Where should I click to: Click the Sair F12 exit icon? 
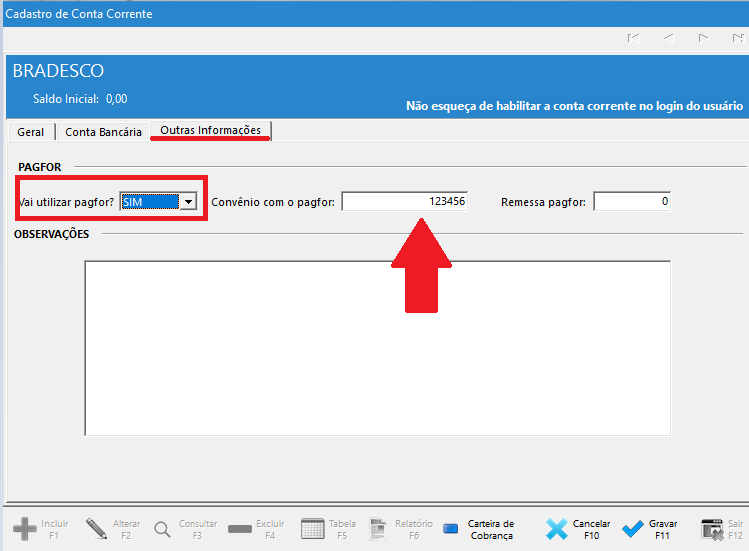[713, 529]
